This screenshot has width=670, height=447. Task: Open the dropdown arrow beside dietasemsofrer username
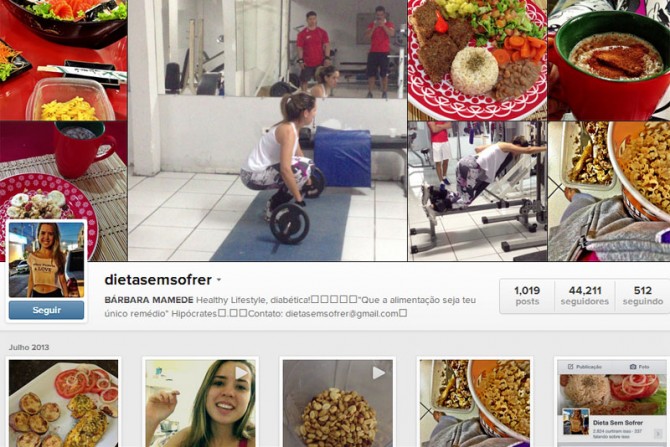pyautogui.click(x=219, y=280)
